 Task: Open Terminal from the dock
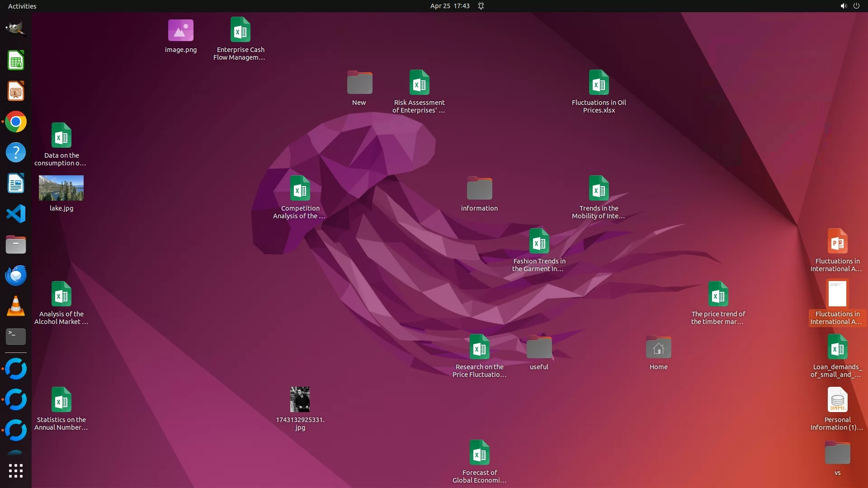[15, 336]
